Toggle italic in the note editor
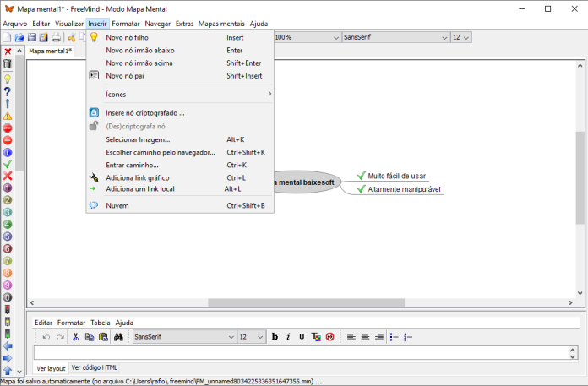The image size is (588, 386). 288,336
